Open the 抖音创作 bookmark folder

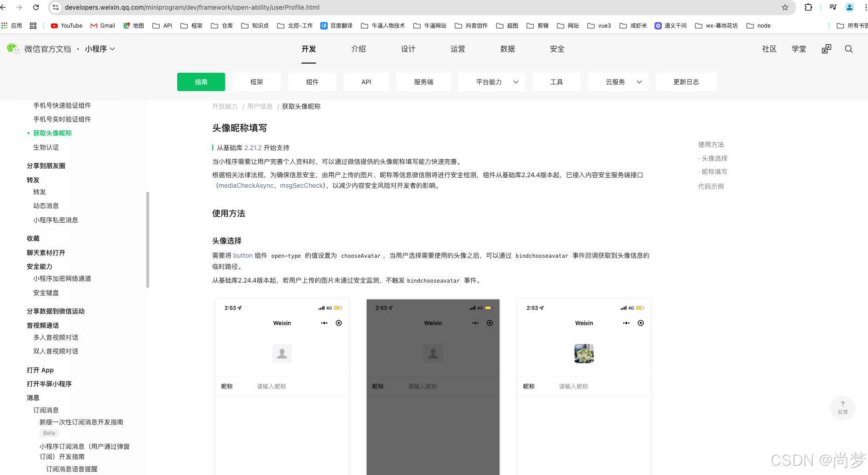tap(471, 26)
